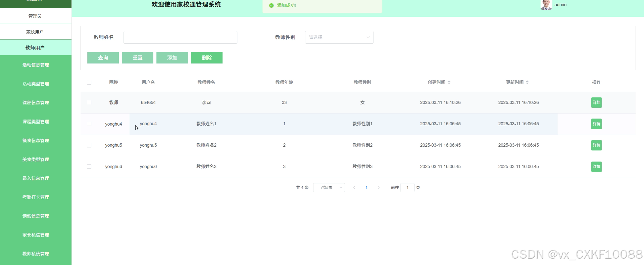Click the 教师年龄 column header

(x=284, y=82)
